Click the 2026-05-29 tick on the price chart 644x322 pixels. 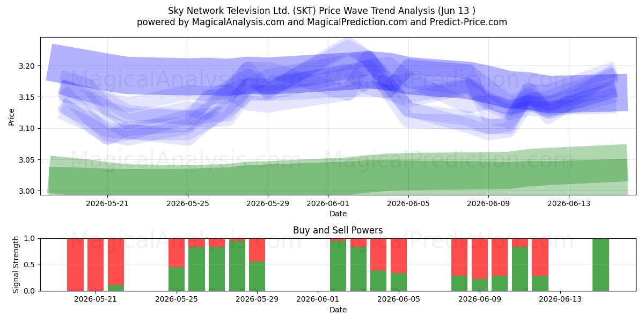(268, 203)
